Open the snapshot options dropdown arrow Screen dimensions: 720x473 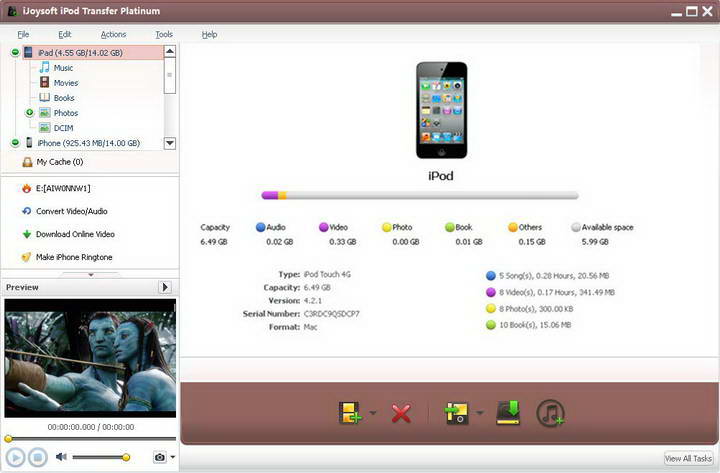coord(173,457)
